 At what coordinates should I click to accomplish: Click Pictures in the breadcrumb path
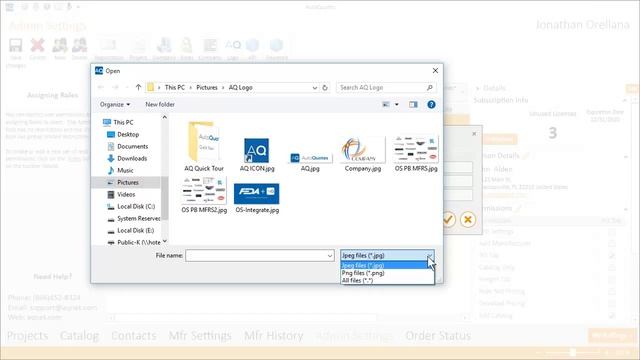(x=207, y=87)
